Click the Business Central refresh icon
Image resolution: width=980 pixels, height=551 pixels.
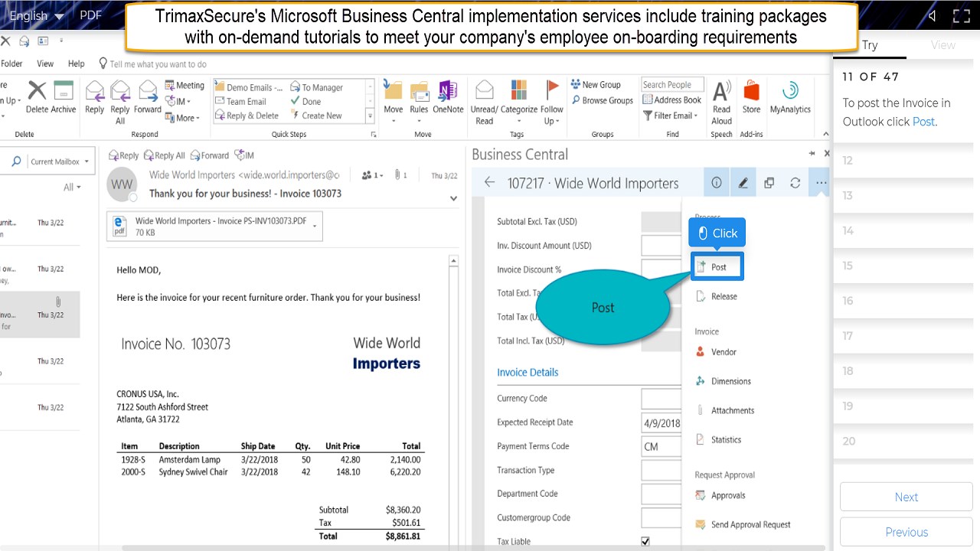(x=795, y=183)
